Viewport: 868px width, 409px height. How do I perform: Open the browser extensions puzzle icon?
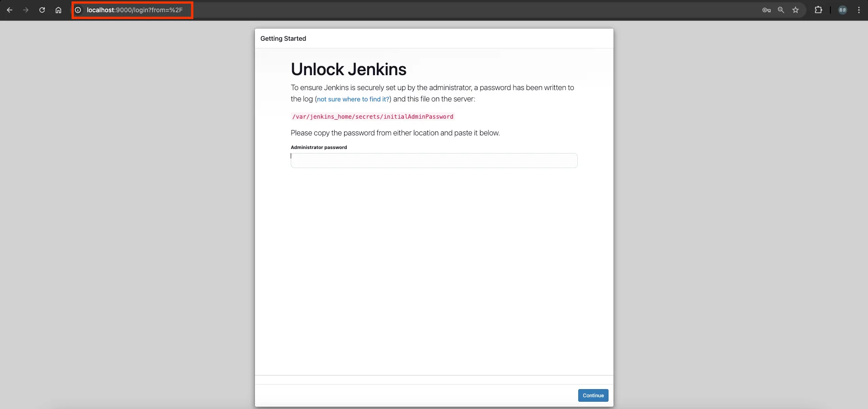tap(818, 10)
